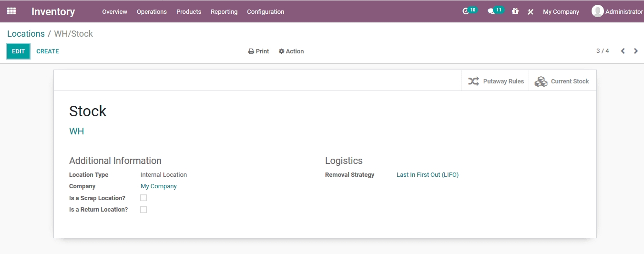Open Putaway Rules shuffle button
The width and height of the screenshot is (644, 254).
pyautogui.click(x=495, y=81)
